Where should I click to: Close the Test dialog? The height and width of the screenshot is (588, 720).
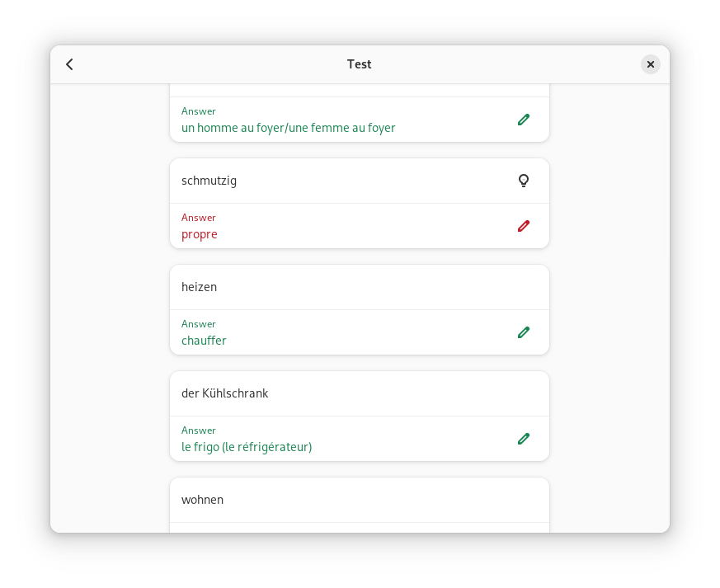(x=650, y=64)
